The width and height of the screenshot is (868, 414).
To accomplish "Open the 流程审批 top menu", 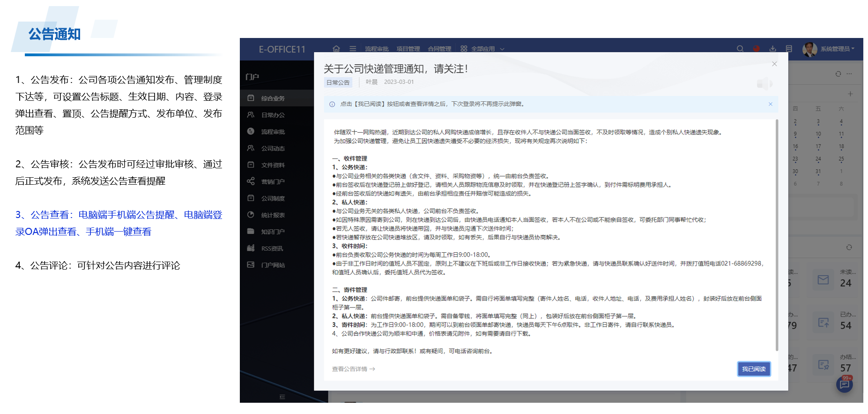I will coord(377,49).
